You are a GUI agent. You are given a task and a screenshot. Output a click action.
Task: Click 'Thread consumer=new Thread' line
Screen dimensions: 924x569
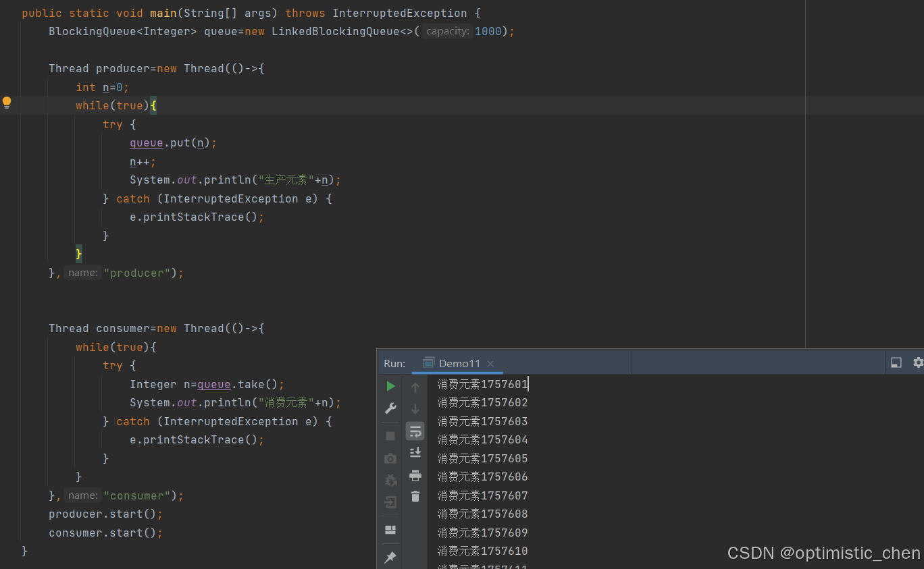tap(157, 328)
